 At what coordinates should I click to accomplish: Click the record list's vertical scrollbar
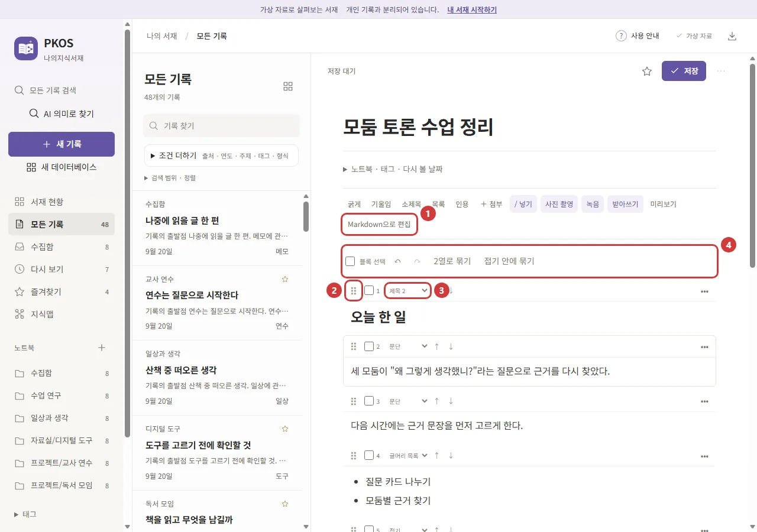306,216
